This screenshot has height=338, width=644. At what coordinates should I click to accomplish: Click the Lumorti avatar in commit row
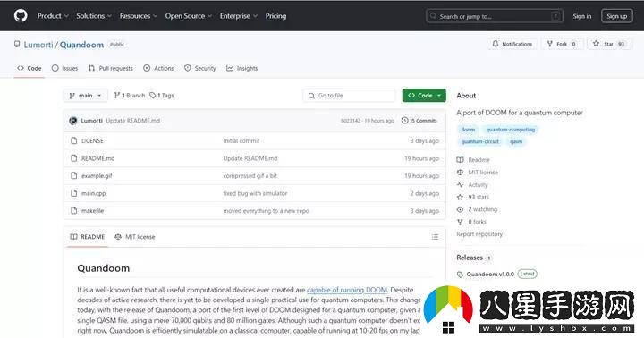73,121
